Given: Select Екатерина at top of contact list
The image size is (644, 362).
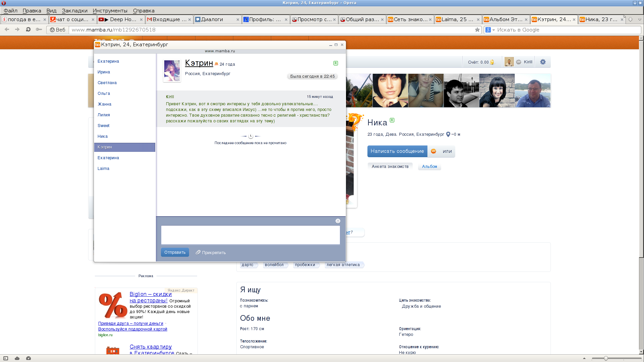Looking at the screenshot, I should [108, 61].
